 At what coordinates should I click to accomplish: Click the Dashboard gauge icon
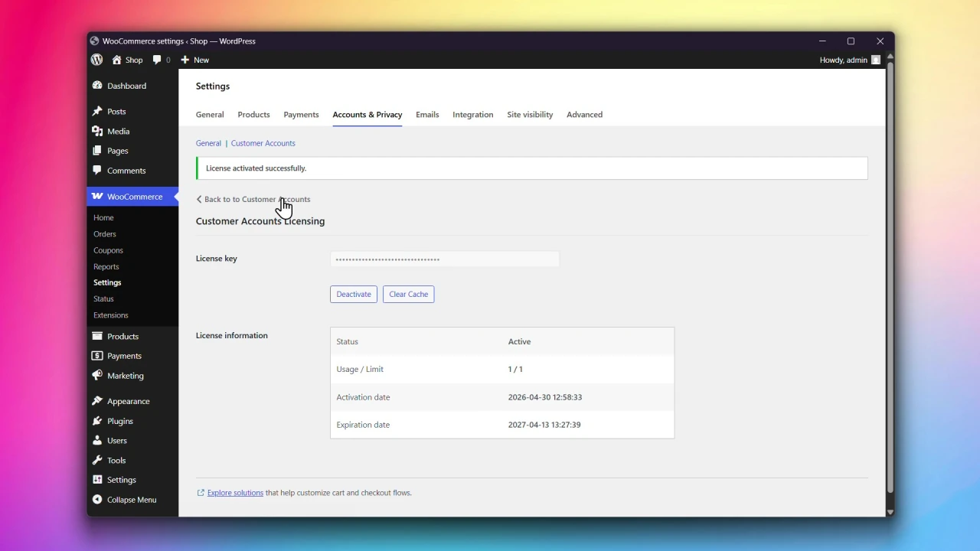coord(97,86)
